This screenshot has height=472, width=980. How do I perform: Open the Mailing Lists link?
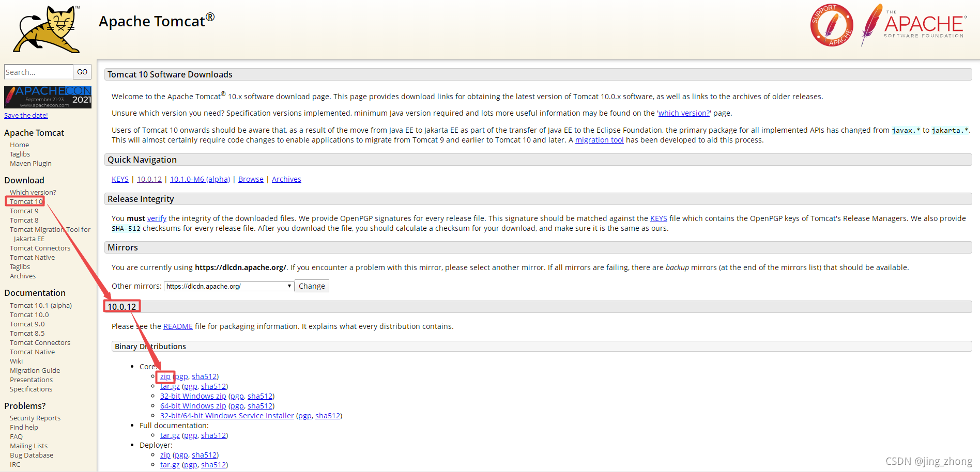(x=28, y=446)
